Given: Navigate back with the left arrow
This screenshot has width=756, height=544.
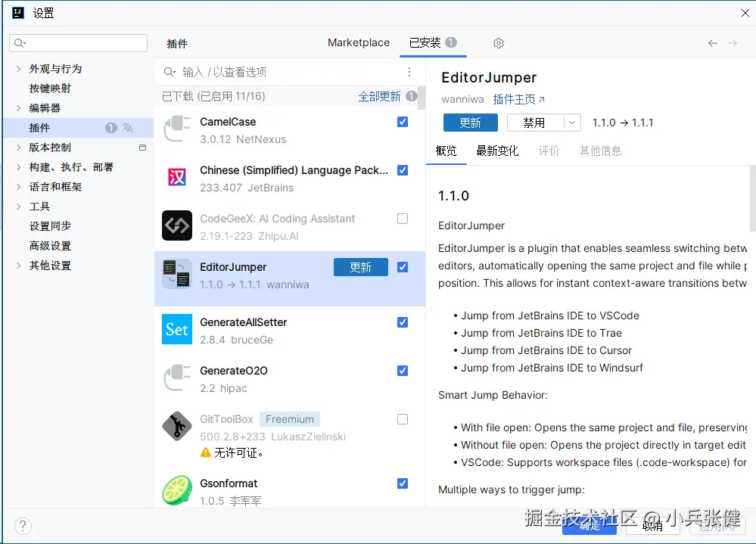Looking at the screenshot, I should [x=713, y=43].
